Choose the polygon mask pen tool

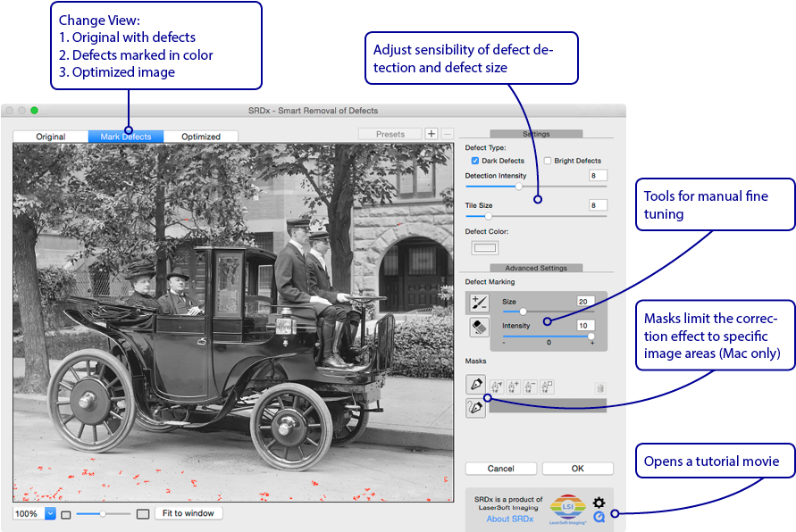coord(475,385)
